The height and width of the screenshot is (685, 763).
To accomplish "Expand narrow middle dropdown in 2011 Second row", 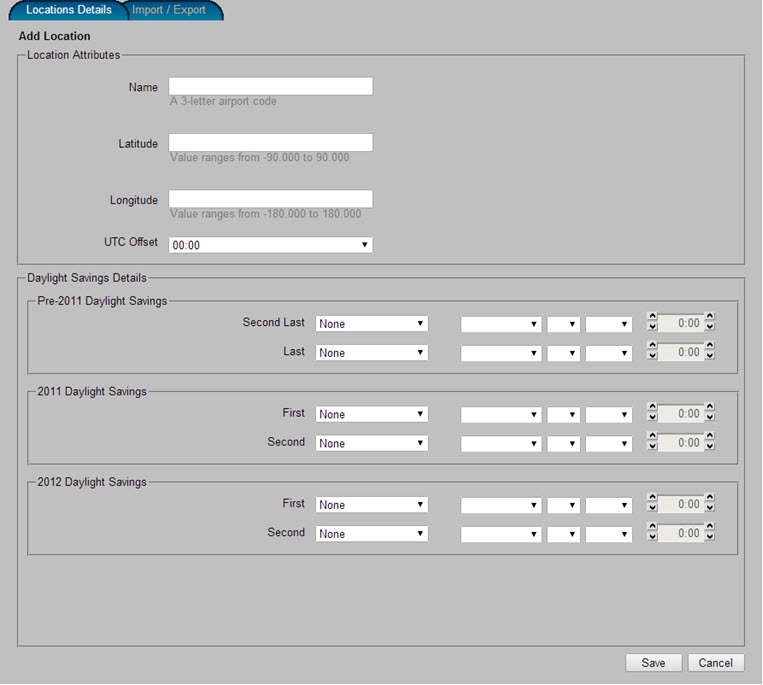I will point(563,444).
